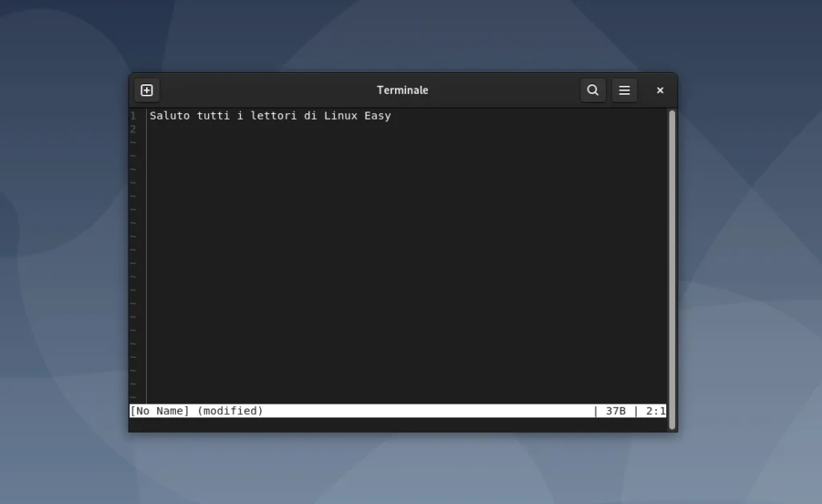The image size is (822, 504).
Task: Click the (modified) label in status bar
Action: point(232,410)
